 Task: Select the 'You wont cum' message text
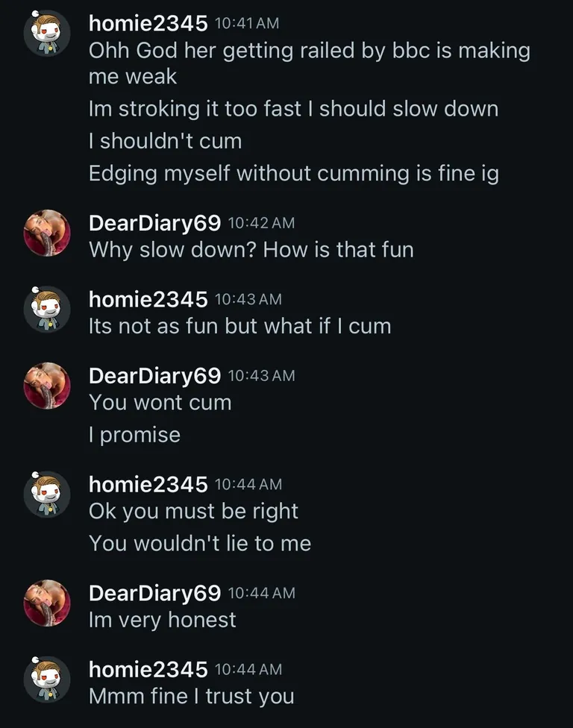159,402
